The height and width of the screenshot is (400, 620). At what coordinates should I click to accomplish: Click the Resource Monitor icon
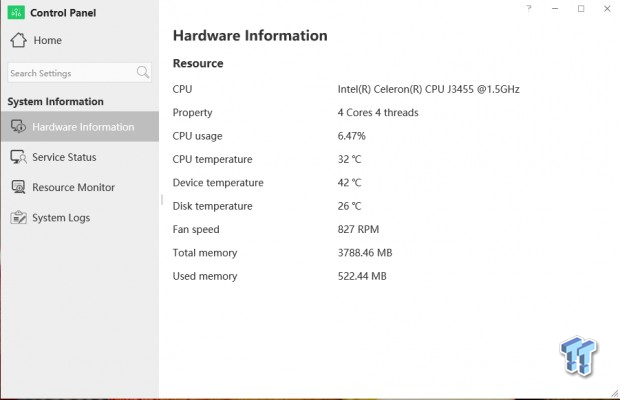point(18,187)
